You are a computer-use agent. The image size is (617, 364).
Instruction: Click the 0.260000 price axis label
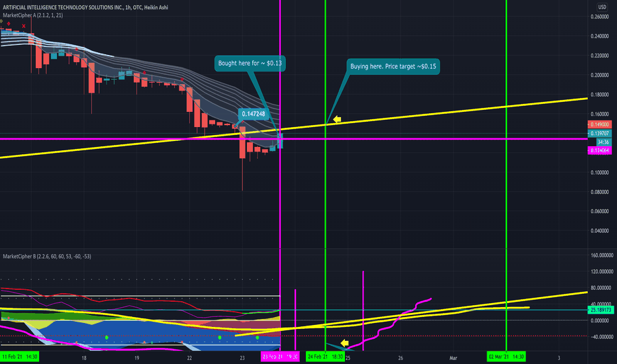[599, 17]
